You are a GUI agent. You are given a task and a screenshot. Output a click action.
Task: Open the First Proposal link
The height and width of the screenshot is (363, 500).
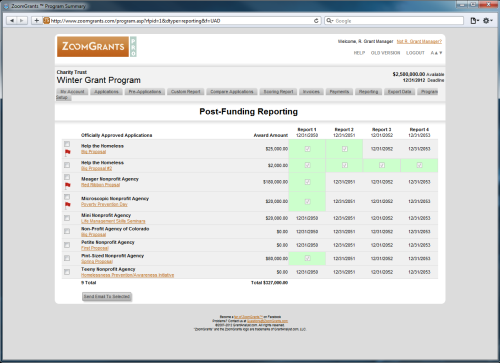pos(95,248)
